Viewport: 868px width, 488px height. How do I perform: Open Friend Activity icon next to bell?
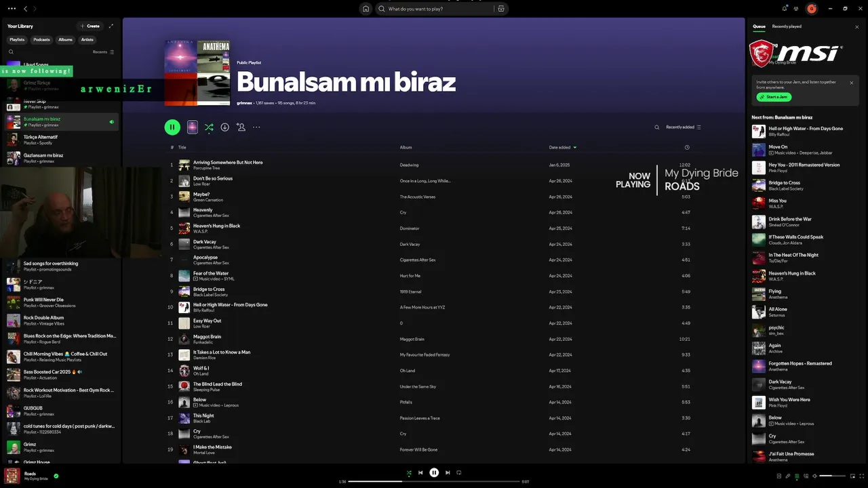coord(797,9)
